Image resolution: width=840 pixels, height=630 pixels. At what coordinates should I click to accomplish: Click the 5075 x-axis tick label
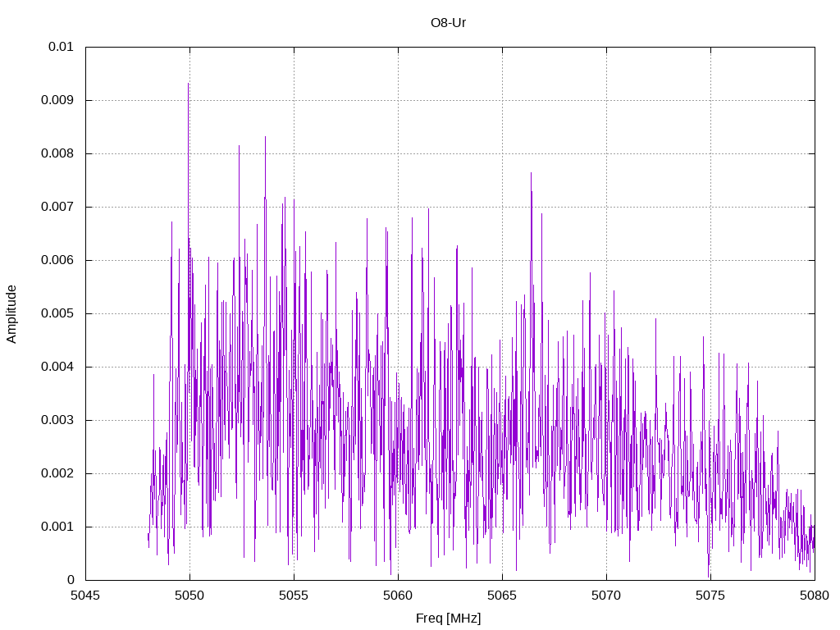(x=710, y=596)
